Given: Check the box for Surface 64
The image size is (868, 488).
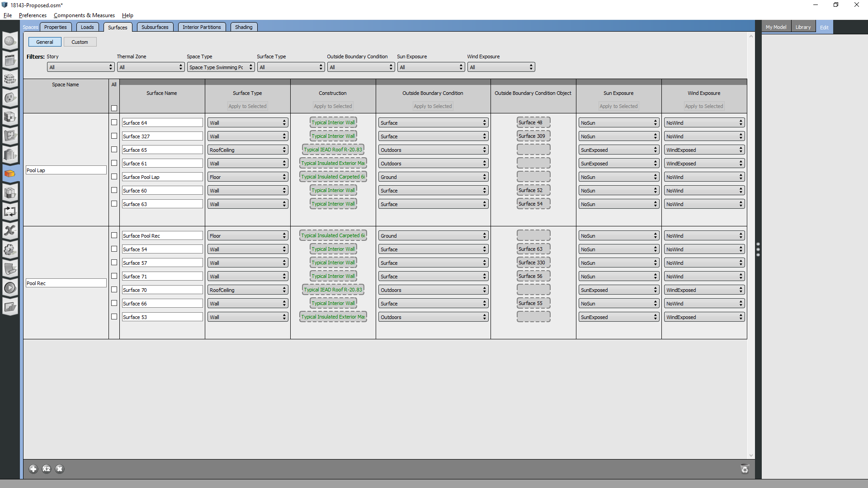Looking at the screenshot, I should (x=114, y=122).
